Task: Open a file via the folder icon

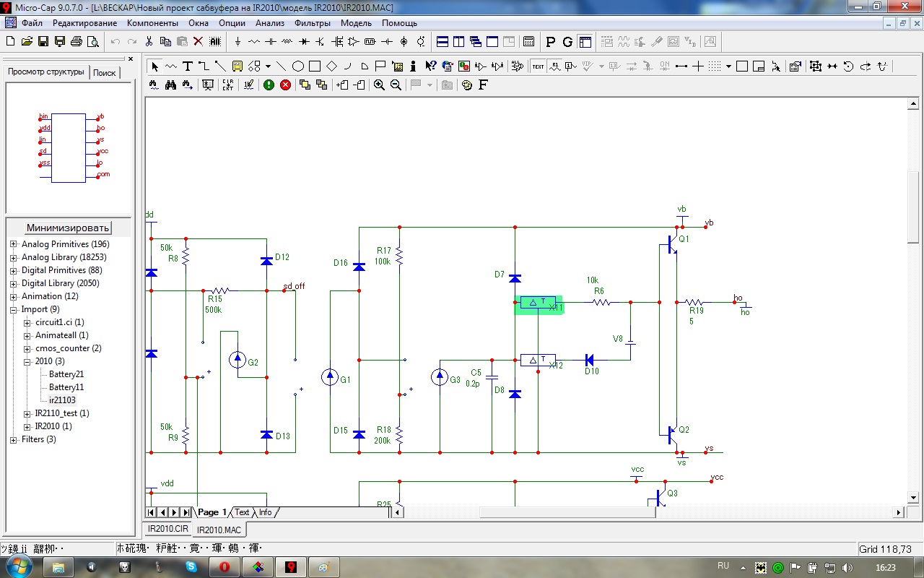Action: click(x=27, y=42)
